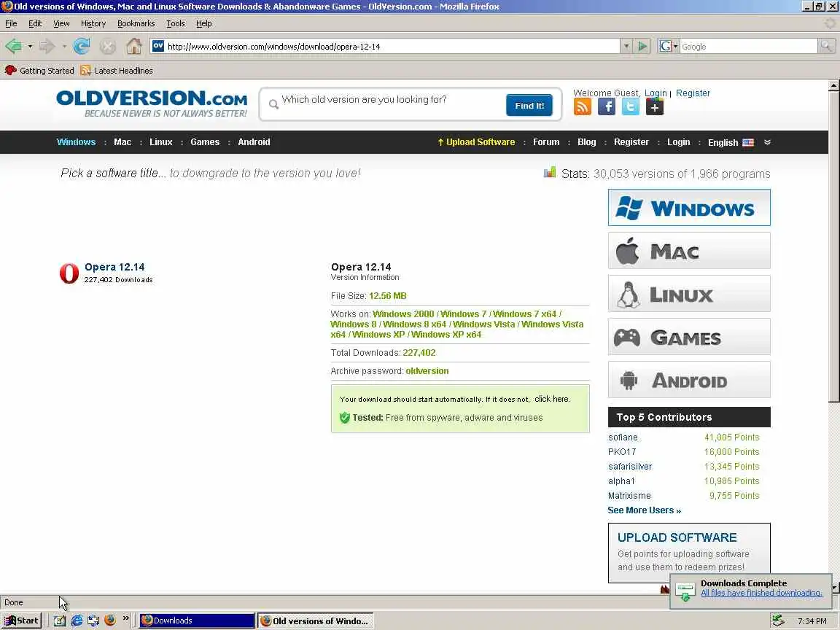Click Opera 12.14 title link
The height and width of the screenshot is (630, 840).
114,267
